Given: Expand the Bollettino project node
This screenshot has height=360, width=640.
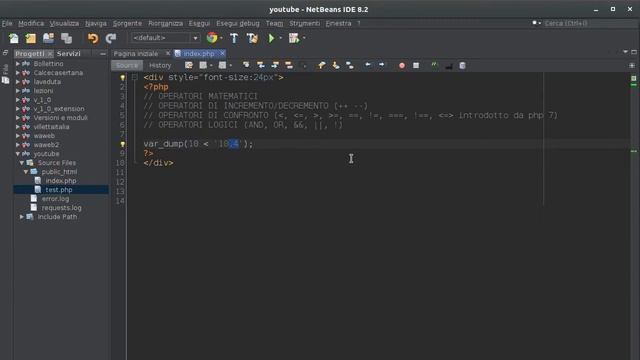Looking at the screenshot, I should tap(18, 64).
